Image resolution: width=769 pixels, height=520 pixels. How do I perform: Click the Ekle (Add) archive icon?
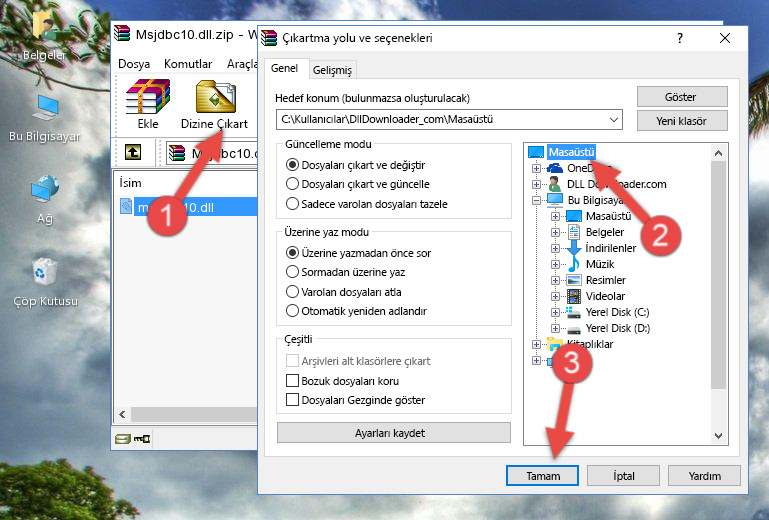click(148, 97)
